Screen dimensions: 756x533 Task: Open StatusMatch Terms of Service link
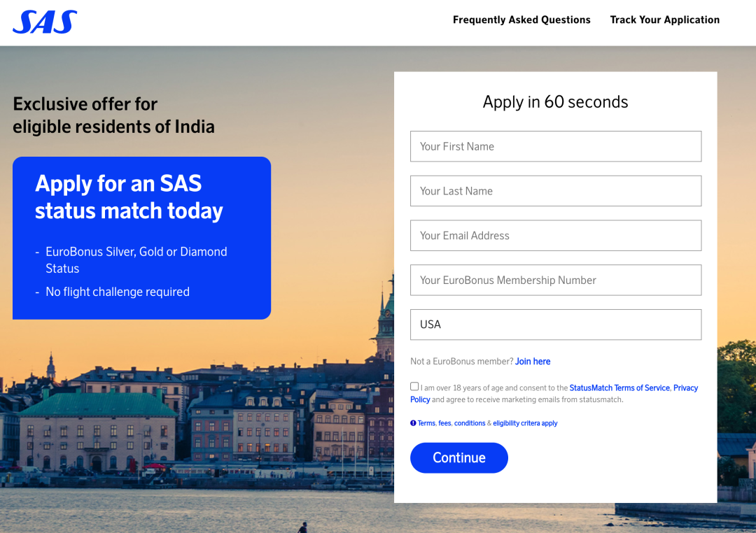(619, 388)
